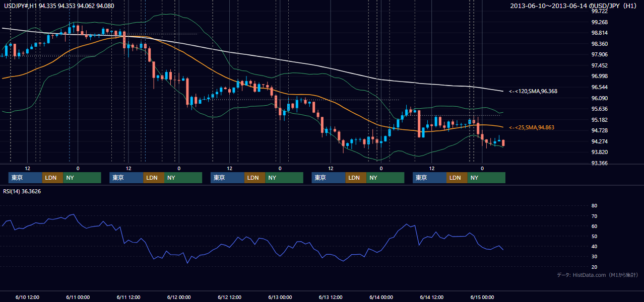
Task: Click RSI scale value 80
Action: (x=594, y=206)
